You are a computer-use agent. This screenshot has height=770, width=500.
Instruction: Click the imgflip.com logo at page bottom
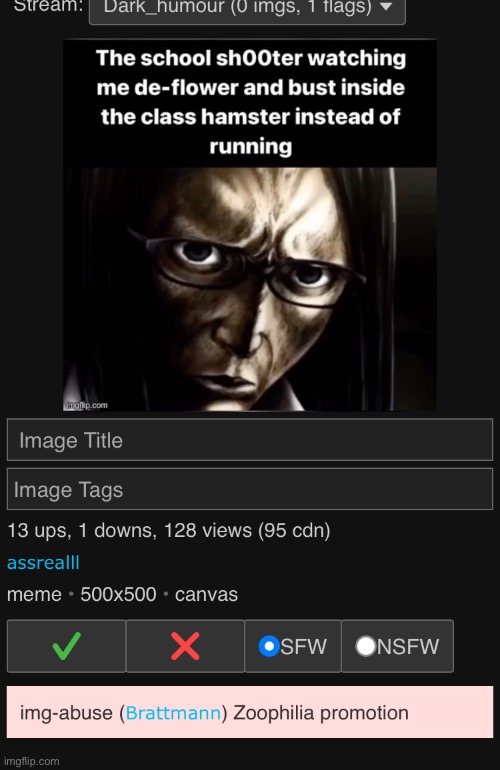pos(31,761)
